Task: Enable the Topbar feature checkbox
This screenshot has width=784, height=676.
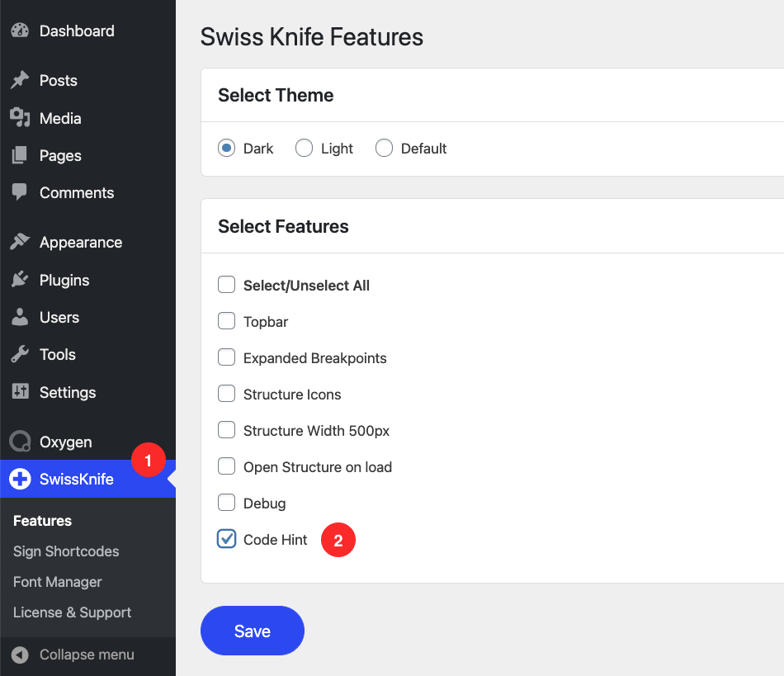Action: click(x=226, y=321)
